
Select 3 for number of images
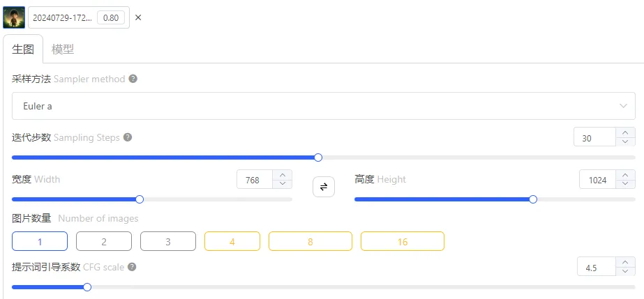tap(168, 241)
